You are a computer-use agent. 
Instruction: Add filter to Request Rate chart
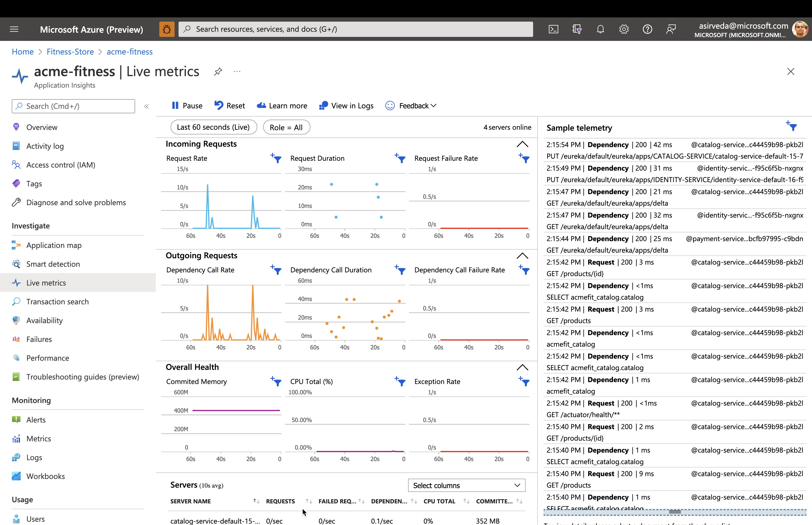[x=276, y=158]
